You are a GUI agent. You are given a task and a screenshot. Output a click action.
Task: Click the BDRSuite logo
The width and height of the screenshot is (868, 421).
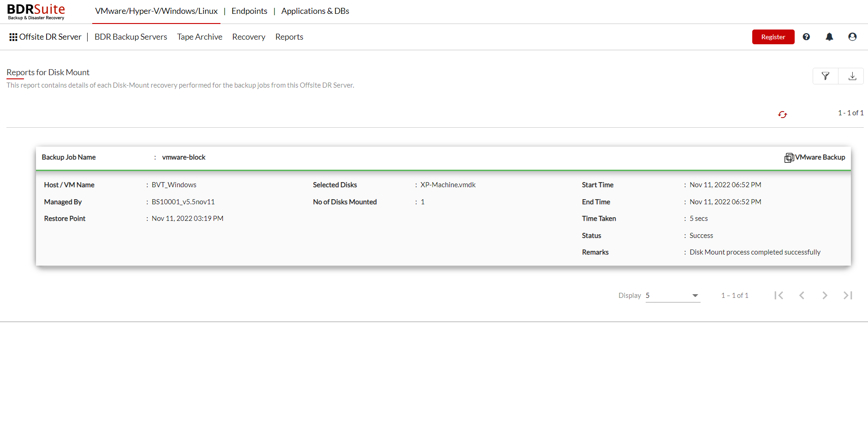[x=36, y=12]
